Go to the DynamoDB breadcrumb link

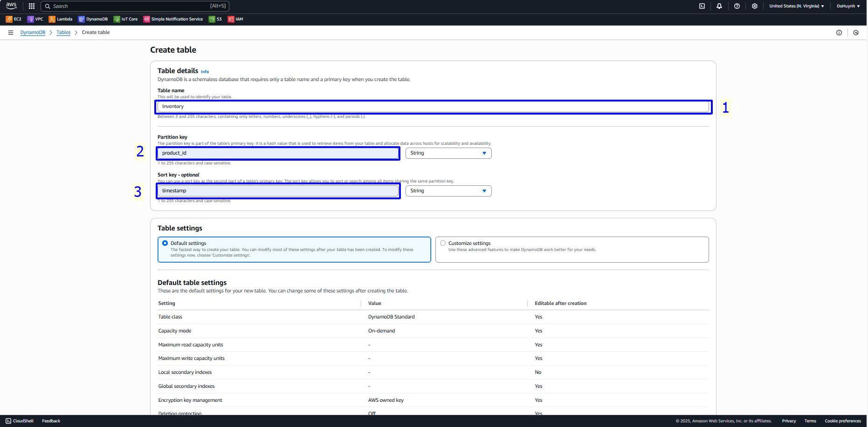click(x=33, y=33)
